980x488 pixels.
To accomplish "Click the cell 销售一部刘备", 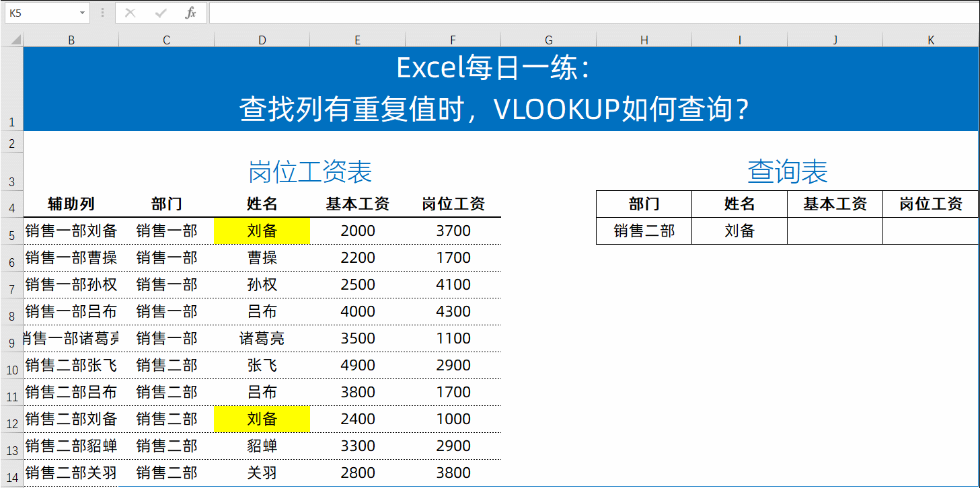I will [71, 231].
